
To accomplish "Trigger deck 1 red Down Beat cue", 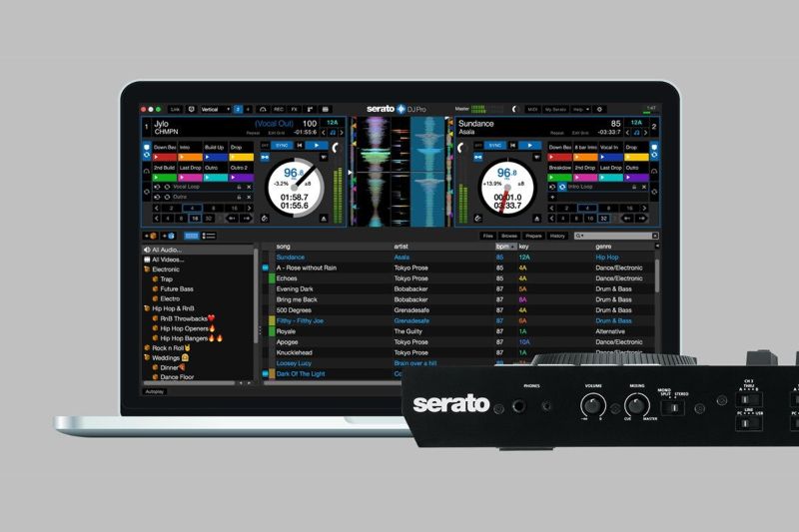I will point(165,158).
